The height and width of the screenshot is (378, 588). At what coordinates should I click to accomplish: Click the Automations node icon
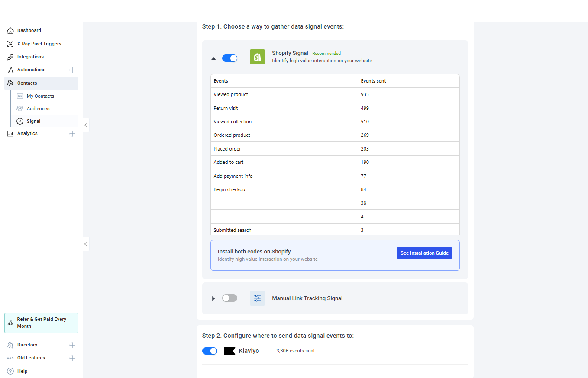tap(10, 70)
